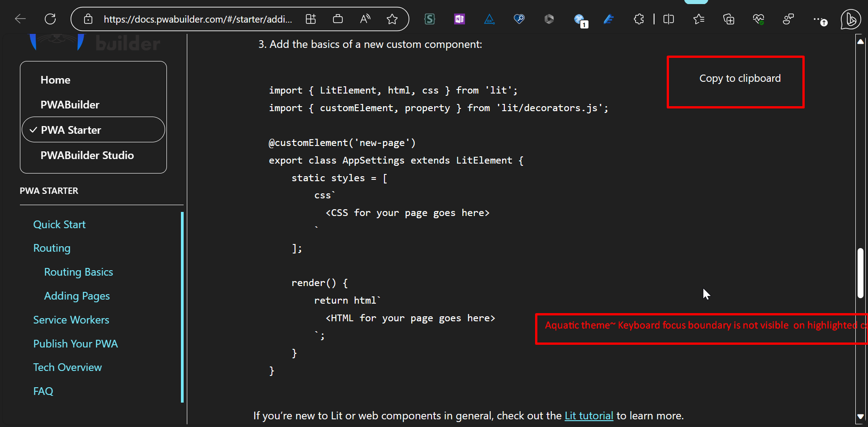868x427 pixels.
Task: Launch Copilot from the toolbar
Action: (850, 19)
